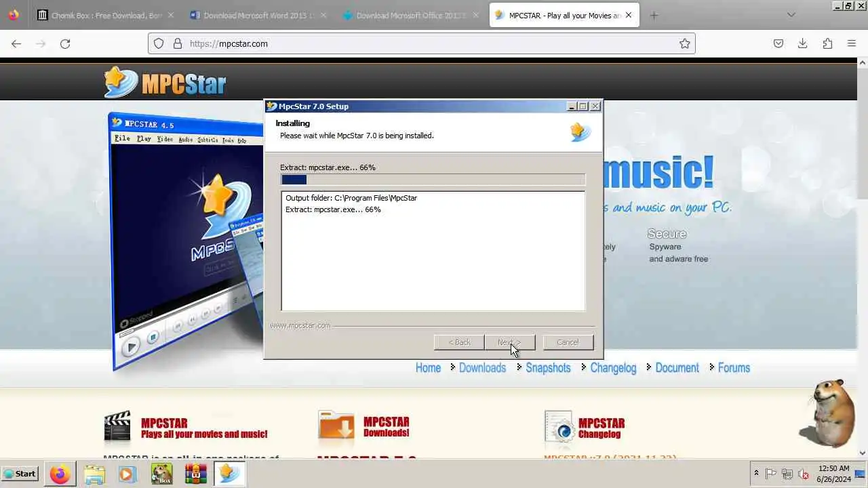868x488 pixels.
Task: Click the hamster mascot image
Action: 829,413
